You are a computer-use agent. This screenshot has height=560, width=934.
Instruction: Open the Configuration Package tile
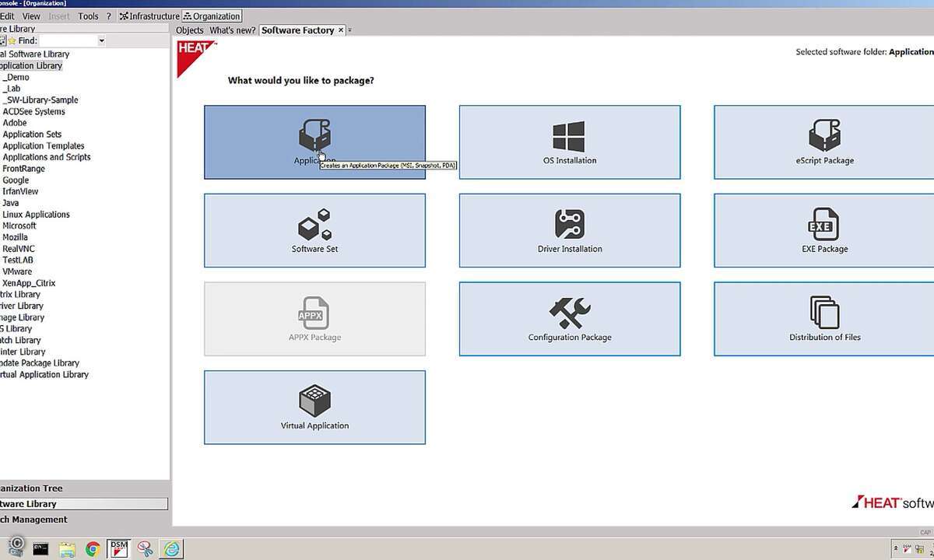pos(570,319)
